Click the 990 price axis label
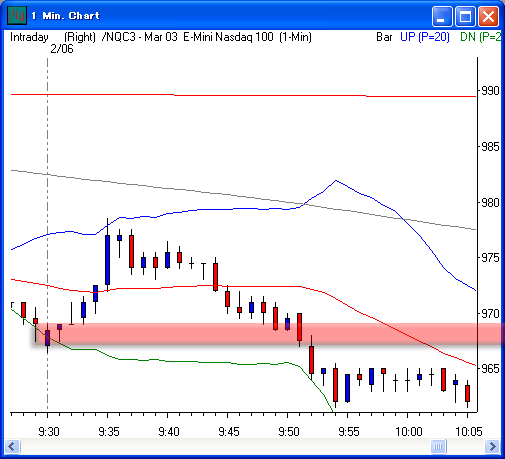This screenshot has height=459, width=505. pyautogui.click(x=490, y=91)
